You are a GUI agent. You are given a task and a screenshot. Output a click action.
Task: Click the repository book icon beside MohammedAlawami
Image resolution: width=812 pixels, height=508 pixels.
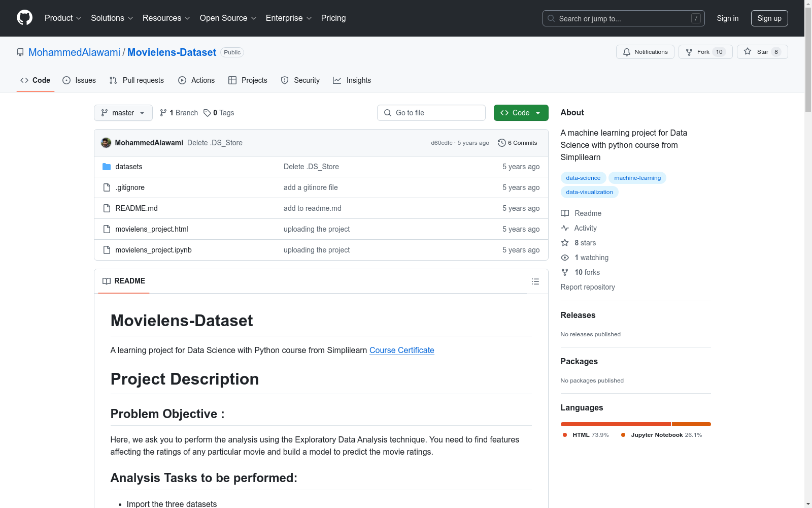coord(20,52)
